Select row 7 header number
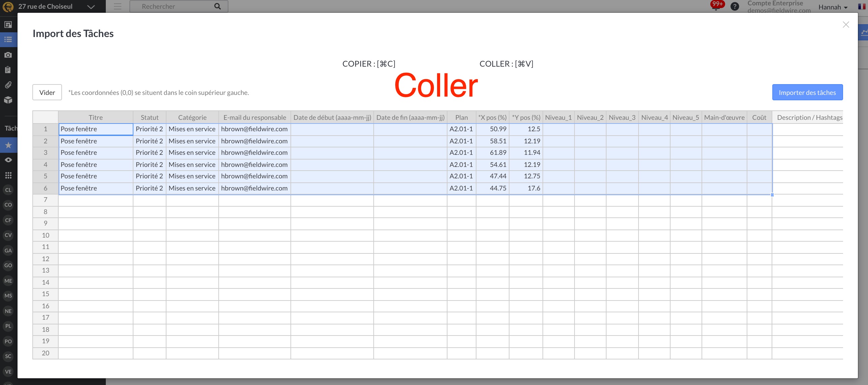The width and height of the screenshot is (868, 385). pos(45,200)
